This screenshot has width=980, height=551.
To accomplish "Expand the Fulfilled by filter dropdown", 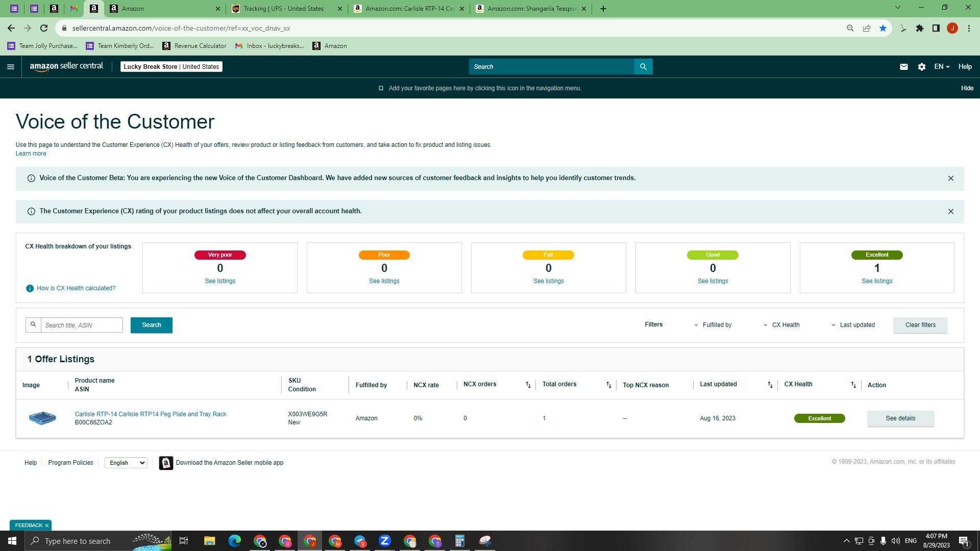I will tap(713, 325).
